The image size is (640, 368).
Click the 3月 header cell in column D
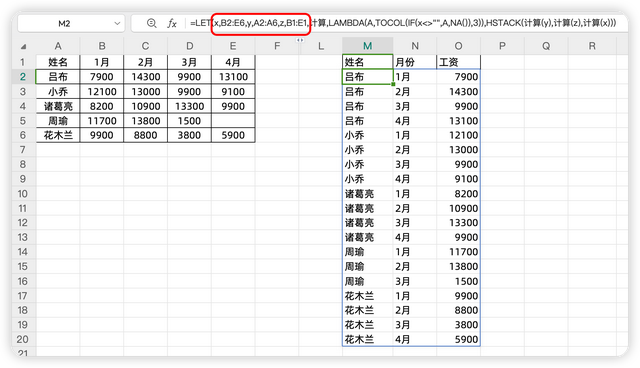coord(189,62)
